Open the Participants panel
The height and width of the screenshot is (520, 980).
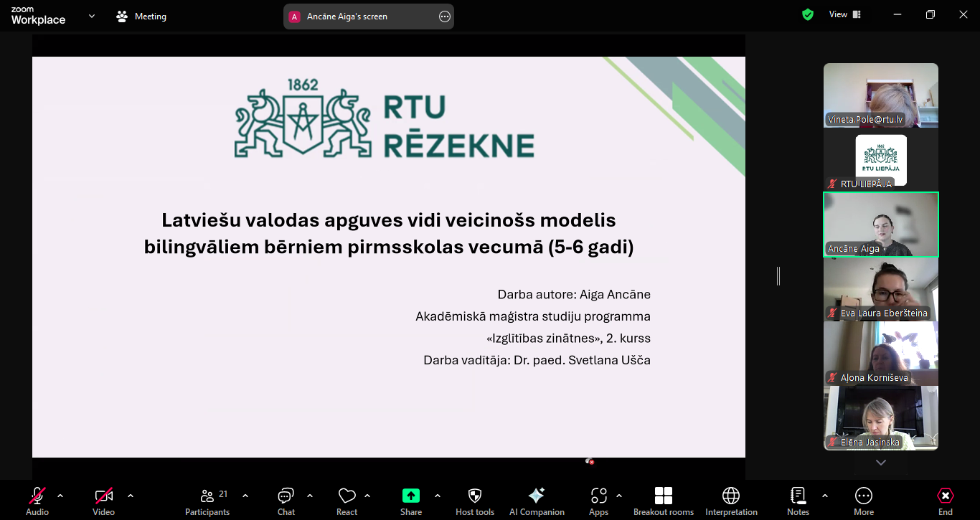207,501
